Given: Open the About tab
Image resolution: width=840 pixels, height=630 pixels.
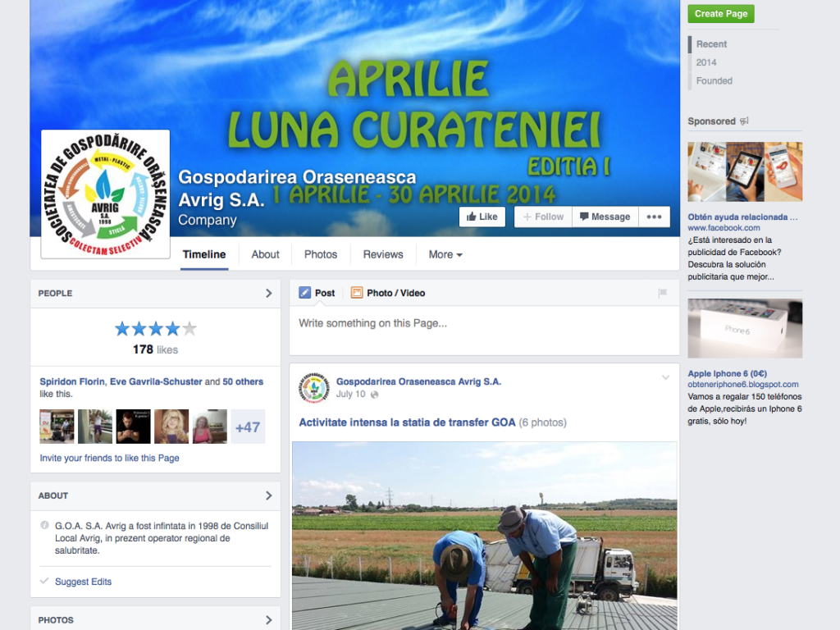Looking at the screenshot, I should [x=265, y=254].
